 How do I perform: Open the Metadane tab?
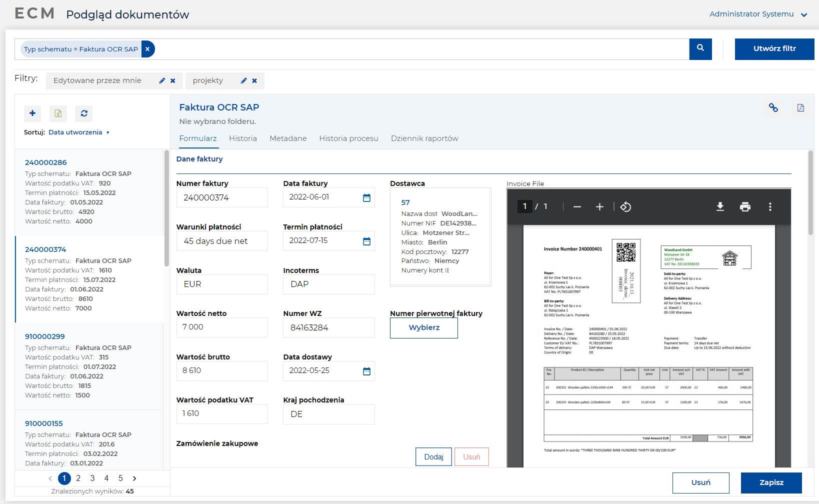[x=288, y=138]
